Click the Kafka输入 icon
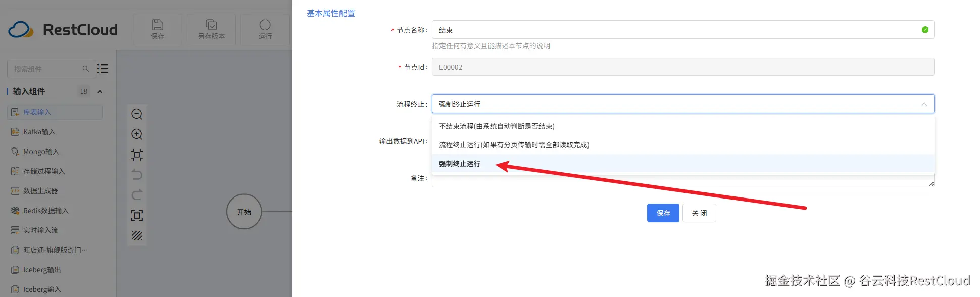Viewport: 980px width, 297px height. (15, 132)
